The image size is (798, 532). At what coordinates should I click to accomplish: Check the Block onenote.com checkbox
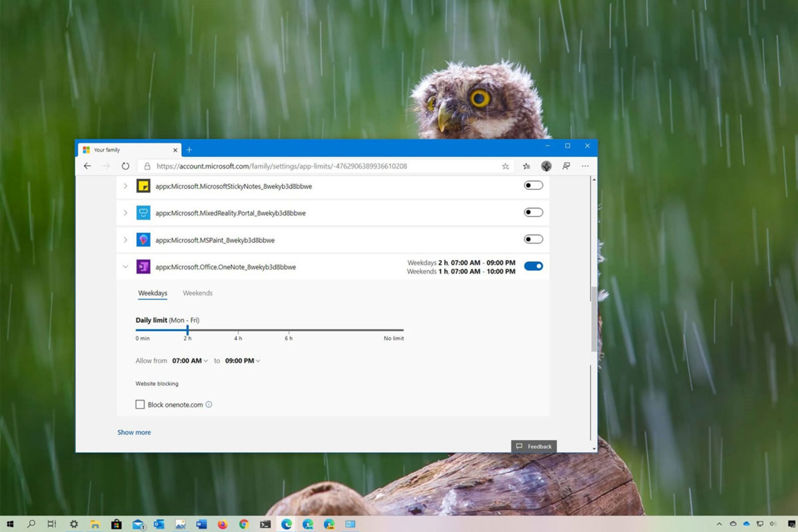[140, 404]
